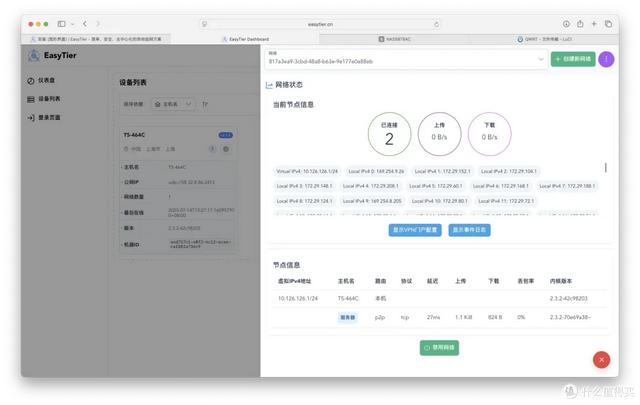The image size is (640, 405).
Task: Open the 设备列表 sidebar item
Action: [x=44, y=99]
